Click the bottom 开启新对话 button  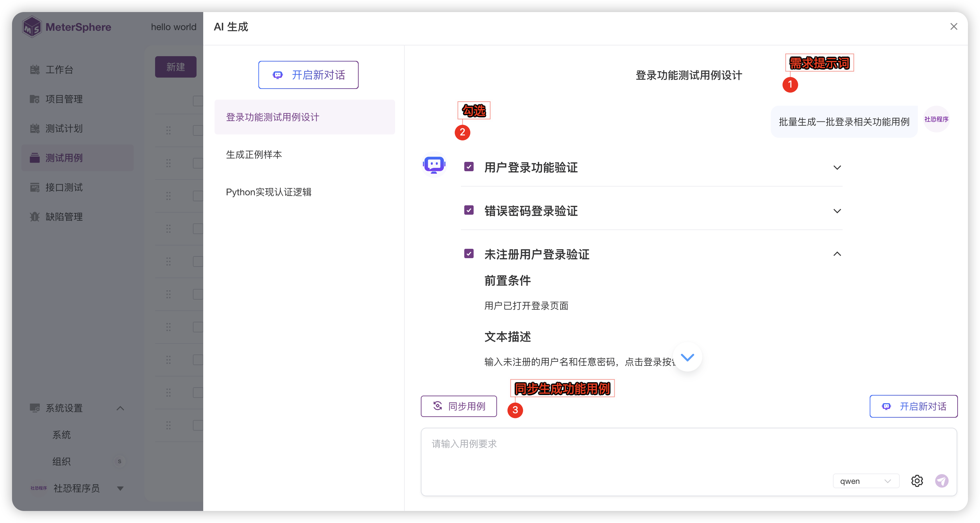(913, 406)
